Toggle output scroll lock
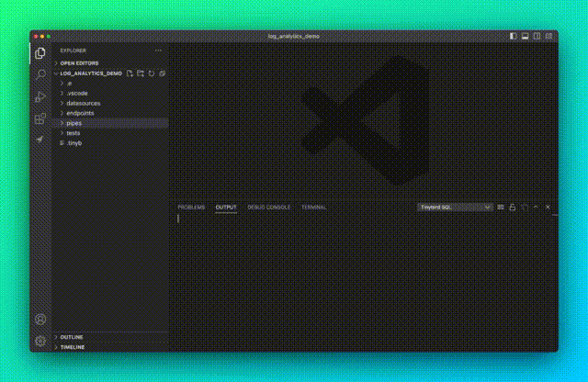588x382 pixels. (513, 208)
